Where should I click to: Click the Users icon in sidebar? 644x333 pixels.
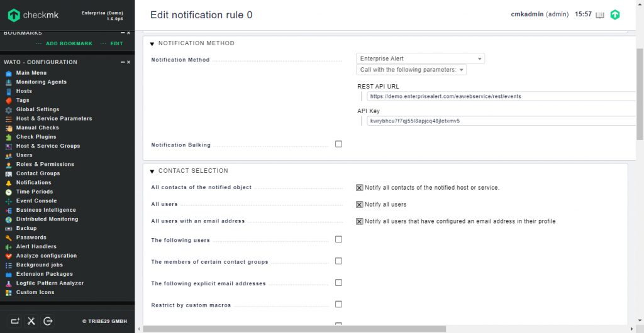tap(9, 155)
